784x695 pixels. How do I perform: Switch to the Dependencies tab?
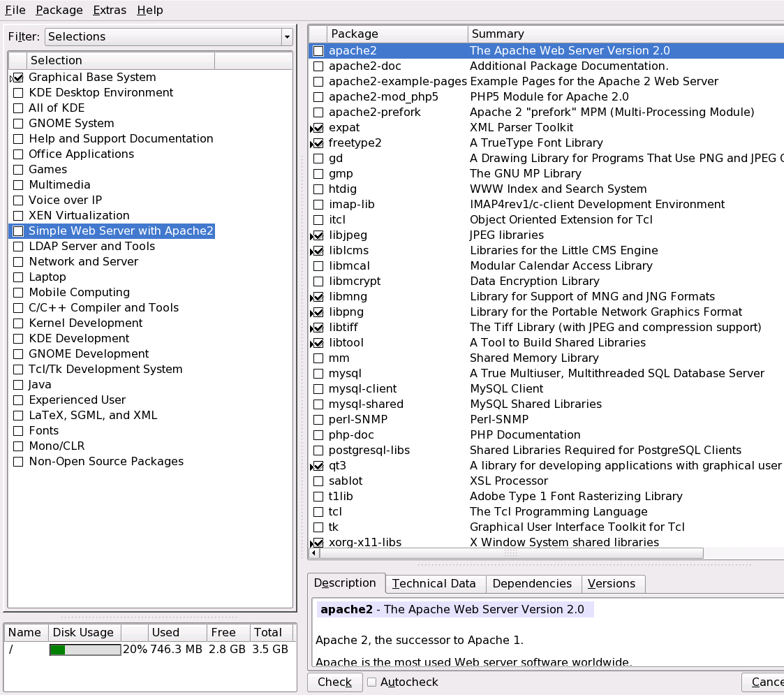tap(532, 584)
